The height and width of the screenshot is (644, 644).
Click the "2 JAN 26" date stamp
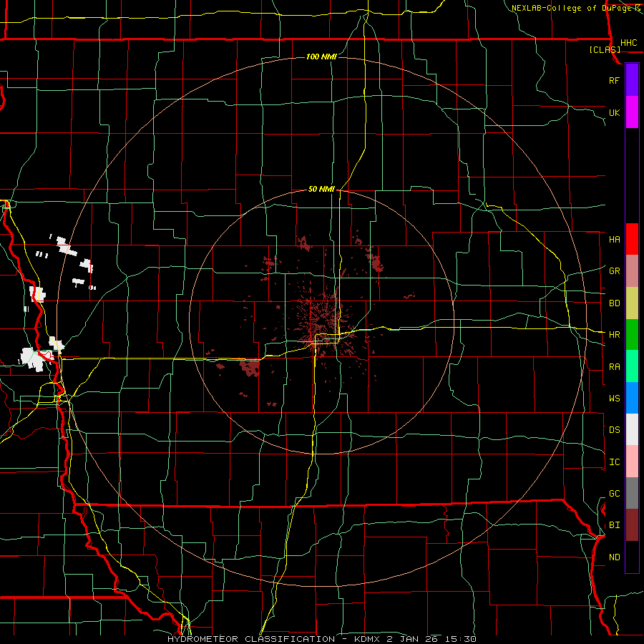click(413, 639)
